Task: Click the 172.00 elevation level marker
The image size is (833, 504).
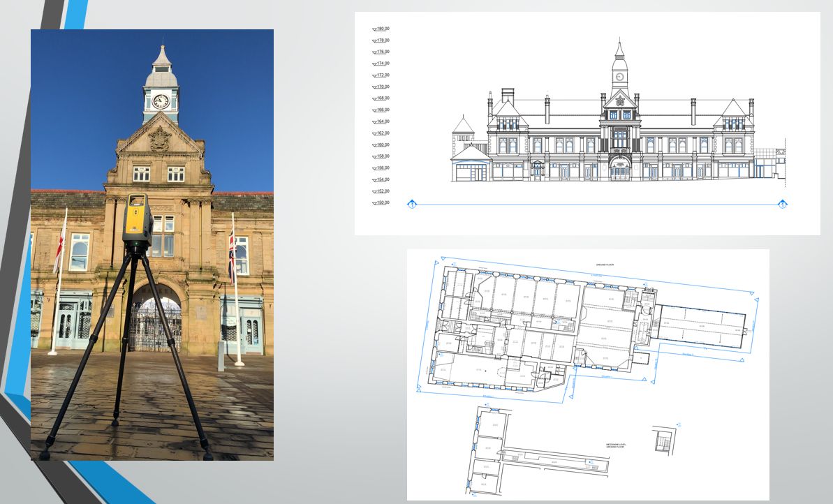Action: click(381, 75)
